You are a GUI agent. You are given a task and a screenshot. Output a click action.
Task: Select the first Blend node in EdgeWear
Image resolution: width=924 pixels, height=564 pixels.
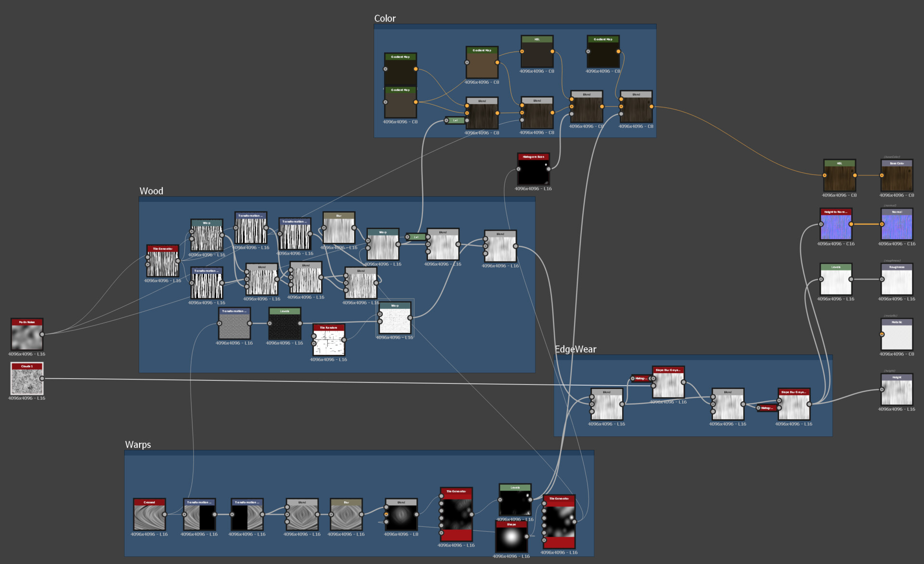point(607,405)
